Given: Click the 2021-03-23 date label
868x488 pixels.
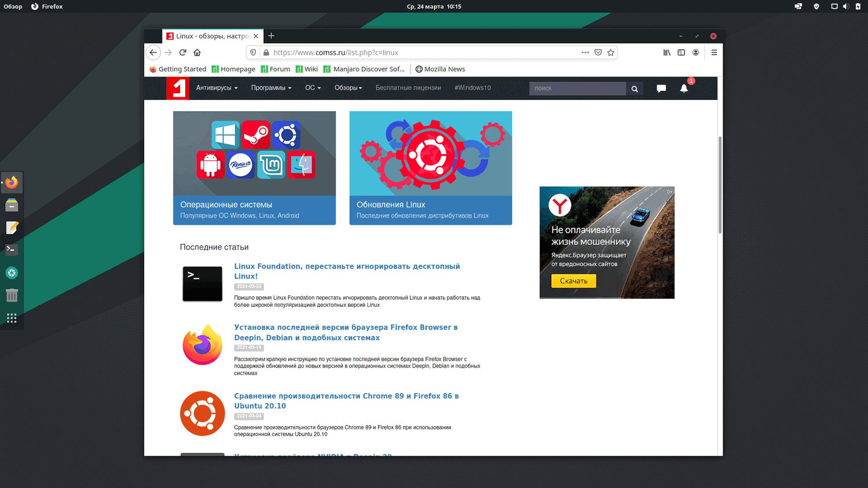Looking at the screenshot, I should point(249,287).
